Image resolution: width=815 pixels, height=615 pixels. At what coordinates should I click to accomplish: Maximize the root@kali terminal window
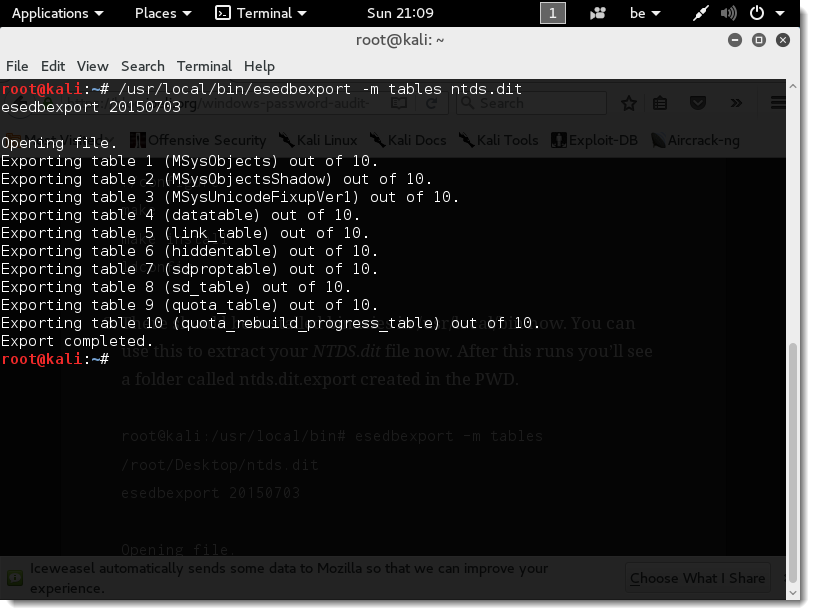759,40
